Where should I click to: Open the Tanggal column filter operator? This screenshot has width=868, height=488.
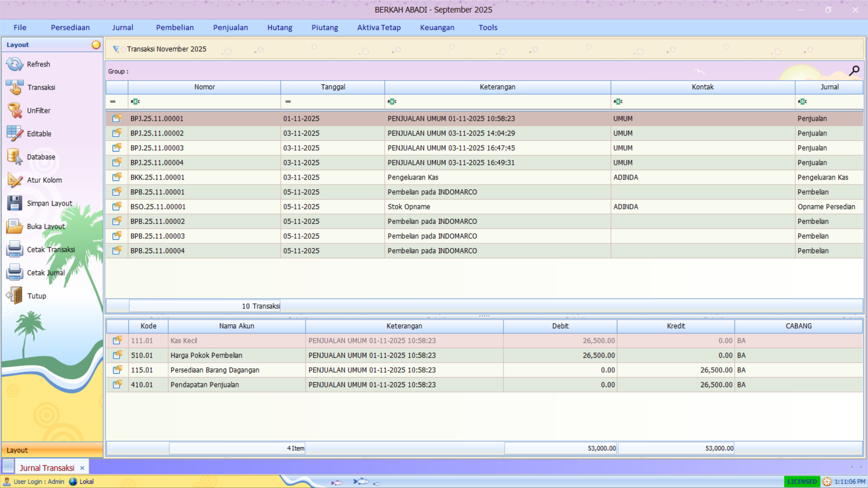[288, 101]
